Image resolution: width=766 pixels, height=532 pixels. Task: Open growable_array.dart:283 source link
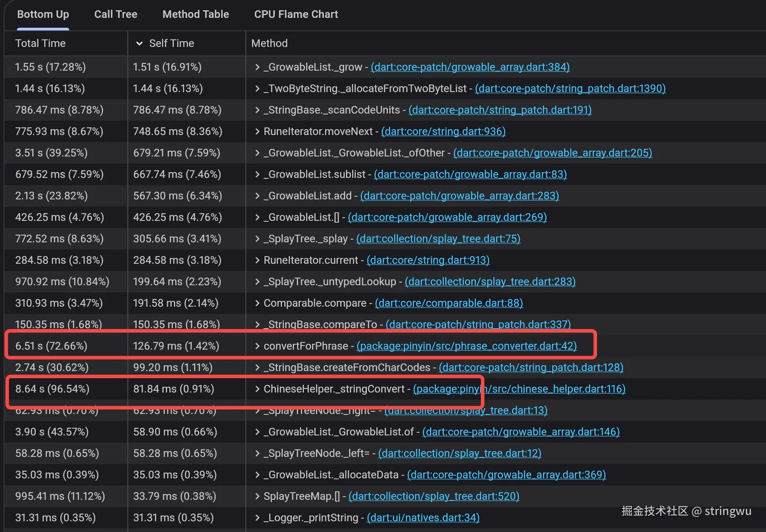459,196
